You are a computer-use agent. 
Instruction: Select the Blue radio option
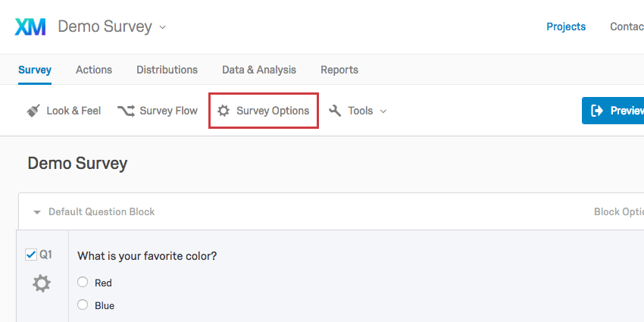[83, 305]
